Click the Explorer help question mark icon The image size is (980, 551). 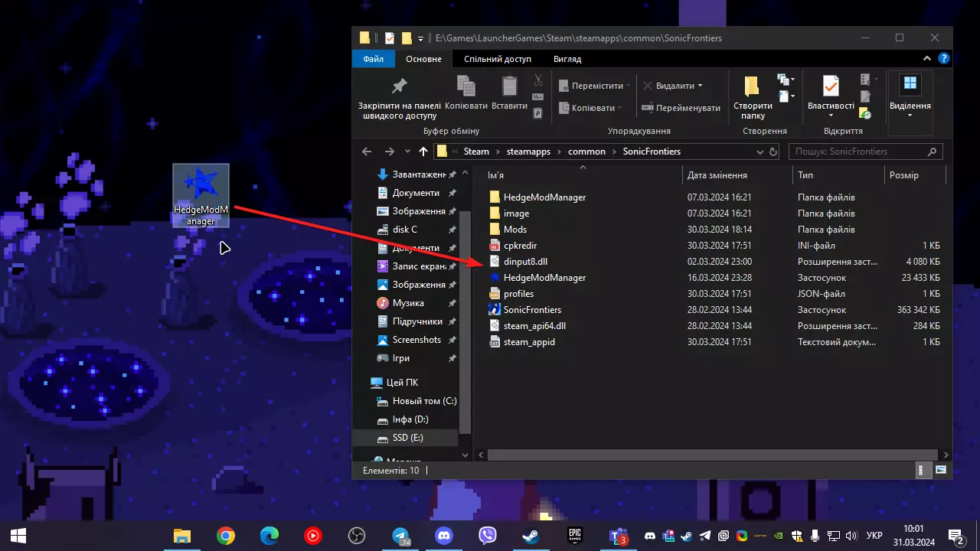(x=944, y=59)
